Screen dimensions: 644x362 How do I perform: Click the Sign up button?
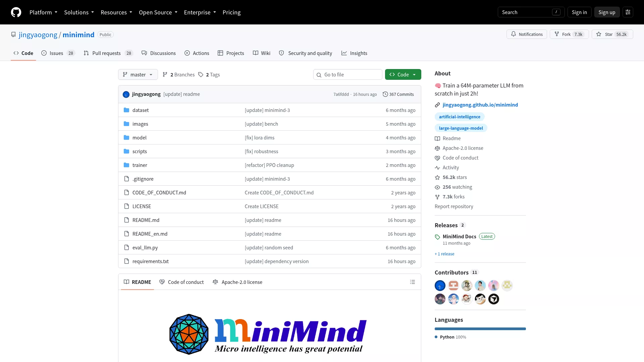pyautogui.click(x=607, y=12)
